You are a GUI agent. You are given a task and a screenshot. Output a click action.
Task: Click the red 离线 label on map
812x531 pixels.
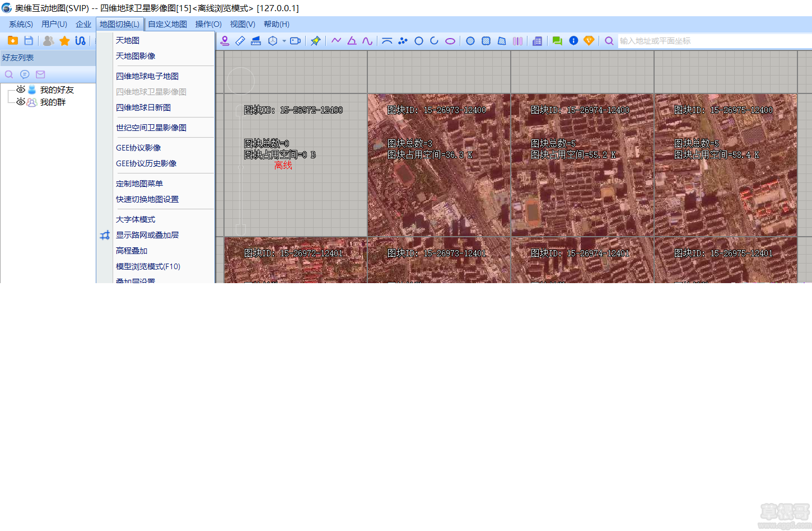pyautogui.click(x=283, y=166)
